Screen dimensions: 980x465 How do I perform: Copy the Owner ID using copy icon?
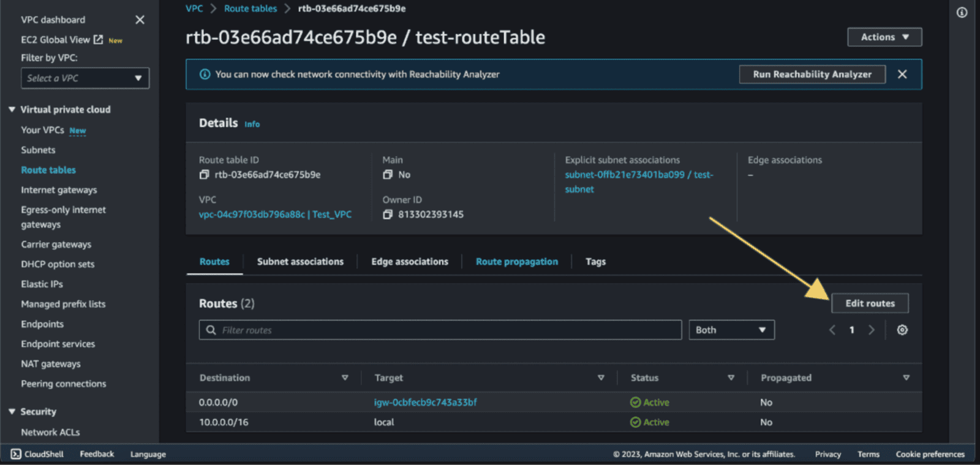point(387,214)
